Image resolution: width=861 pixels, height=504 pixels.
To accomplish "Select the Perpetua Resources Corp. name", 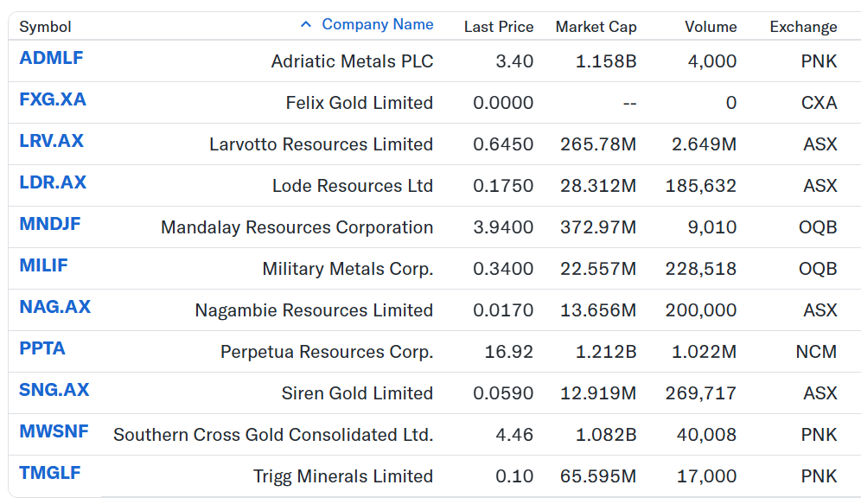I will tap(327, 352).
